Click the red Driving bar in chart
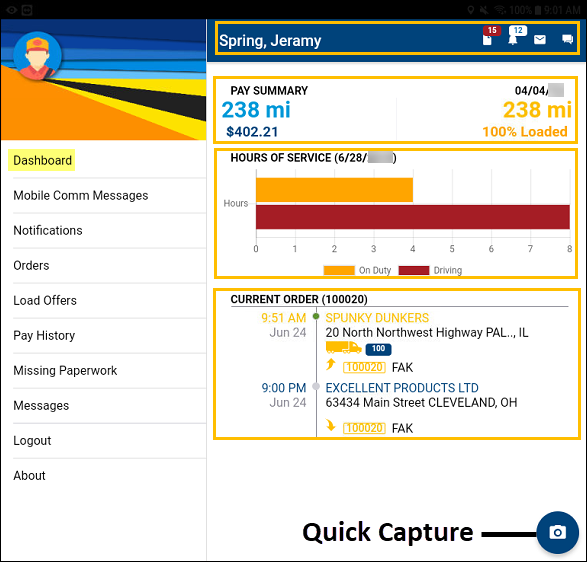587x562 pixels. [413, 217]
